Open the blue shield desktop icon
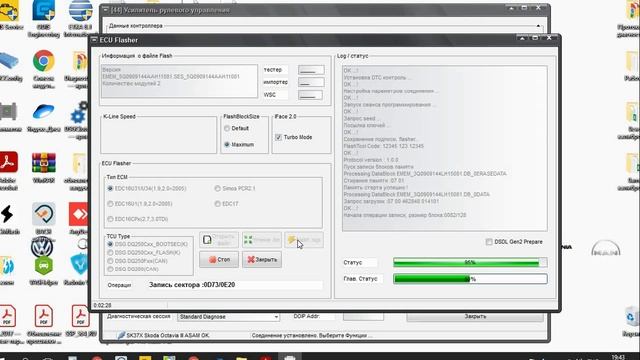Image resolution: width=640 pixels, height=360 pixels. [79, 264]
